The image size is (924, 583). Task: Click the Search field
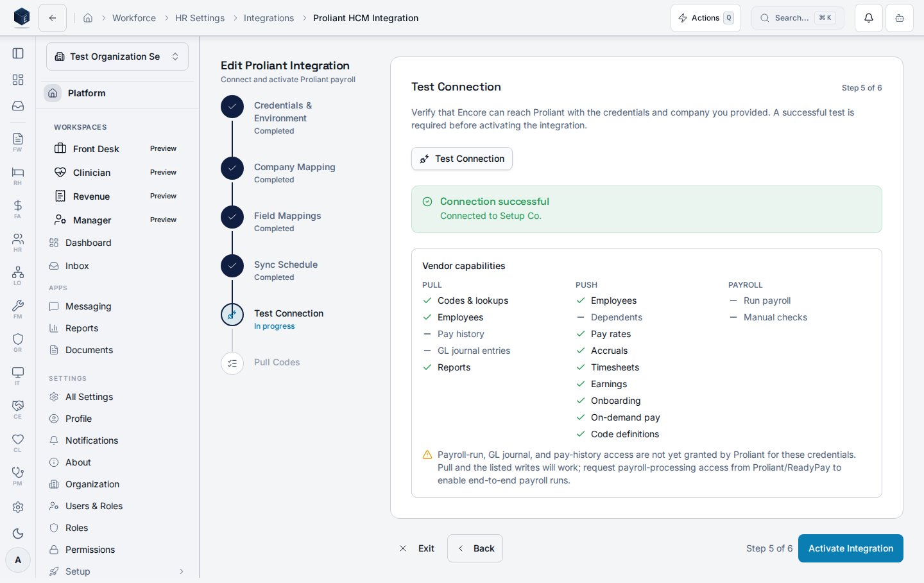click(x=798, y=18)
